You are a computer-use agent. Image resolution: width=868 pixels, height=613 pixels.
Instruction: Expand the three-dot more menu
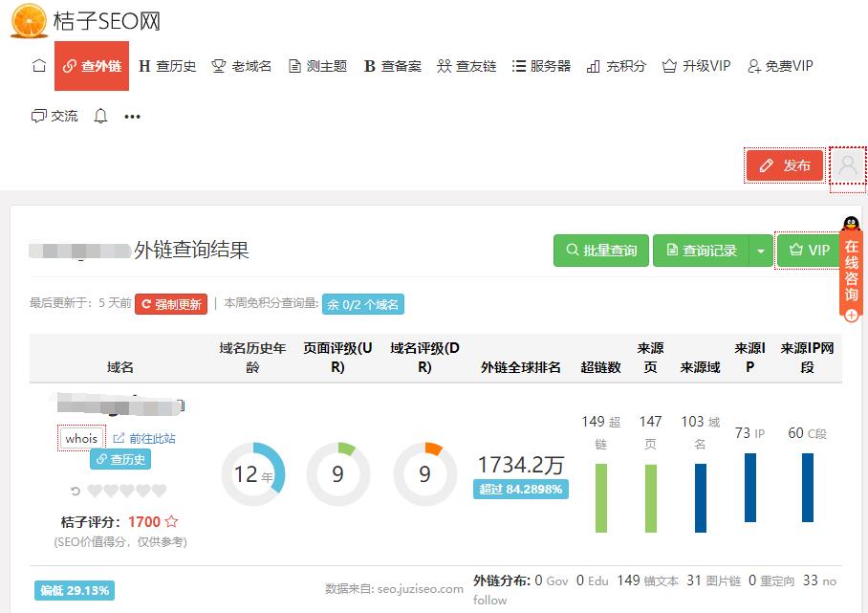click(x=132, y=117)
